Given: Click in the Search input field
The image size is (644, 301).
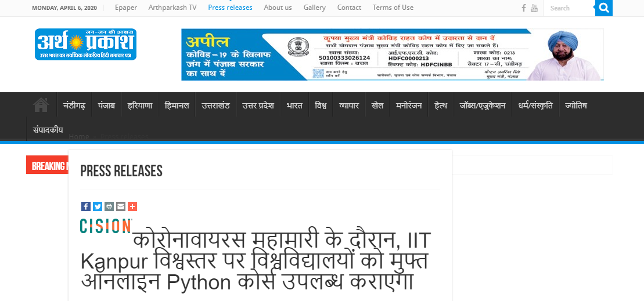Looking at the screenshot, I should pyautogui.click(x=569, y=8).
